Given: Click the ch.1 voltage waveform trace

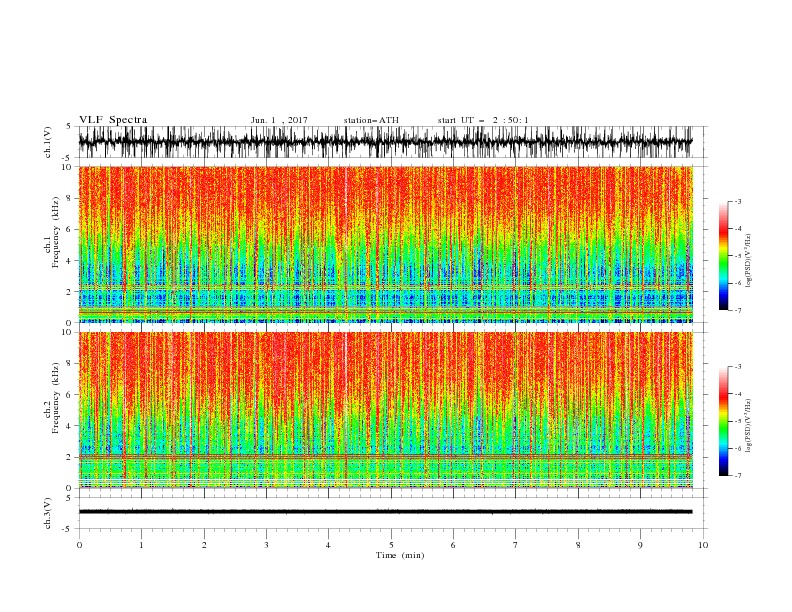Looking at the screenshot, I should click(x=385, y=141).
